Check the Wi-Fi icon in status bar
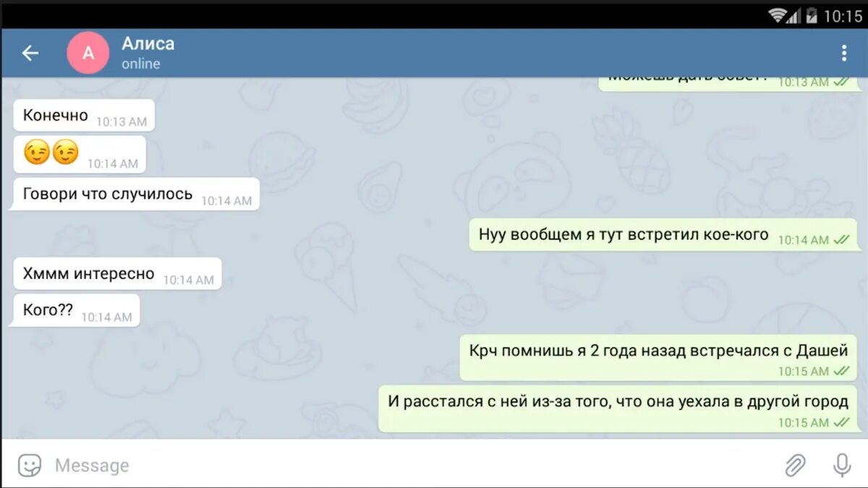Screen dimensions: 868x488 point(778,15)
